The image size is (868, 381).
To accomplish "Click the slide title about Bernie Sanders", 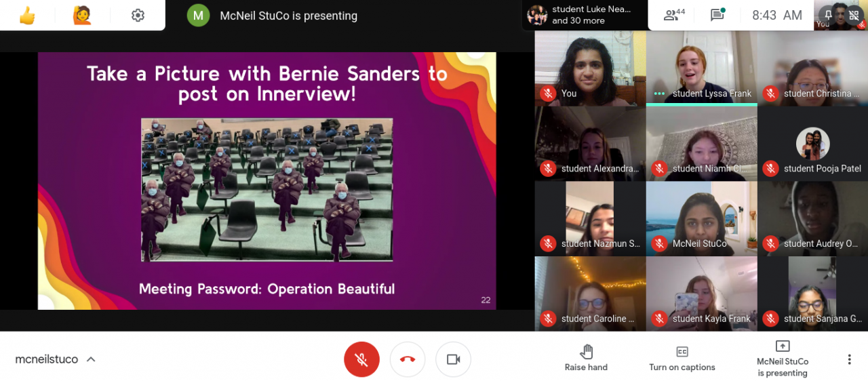I will [267, 83].
